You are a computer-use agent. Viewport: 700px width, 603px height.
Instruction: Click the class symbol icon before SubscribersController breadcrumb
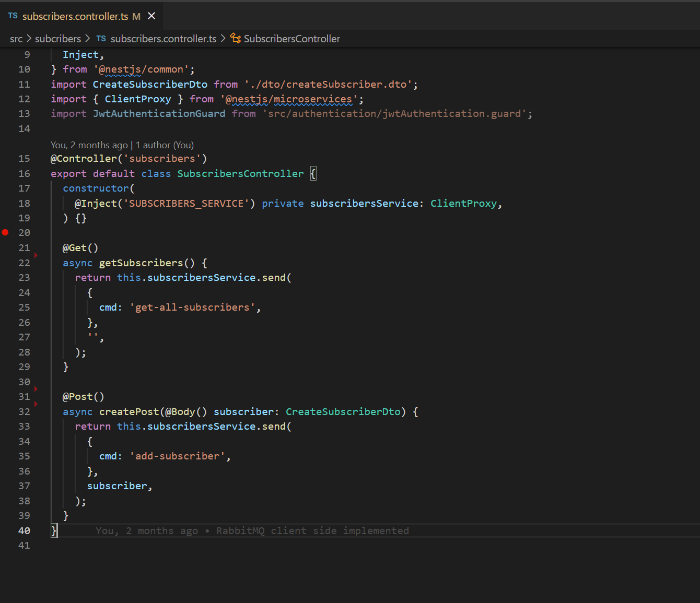[x=236, y=39]
